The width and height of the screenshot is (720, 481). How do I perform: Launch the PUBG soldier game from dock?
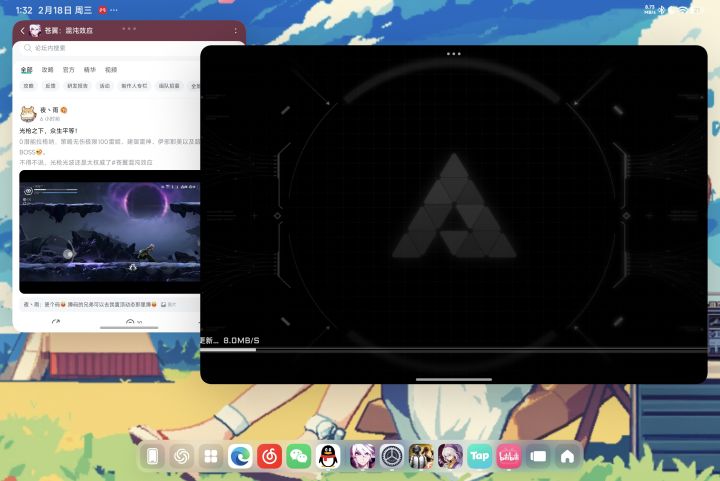click(421, 456)
